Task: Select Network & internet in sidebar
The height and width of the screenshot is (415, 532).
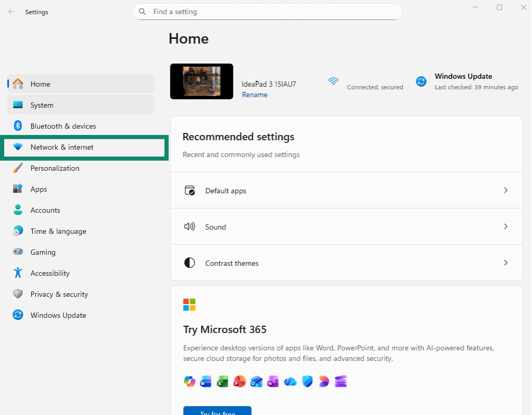Action: click(x=84, y=147)
